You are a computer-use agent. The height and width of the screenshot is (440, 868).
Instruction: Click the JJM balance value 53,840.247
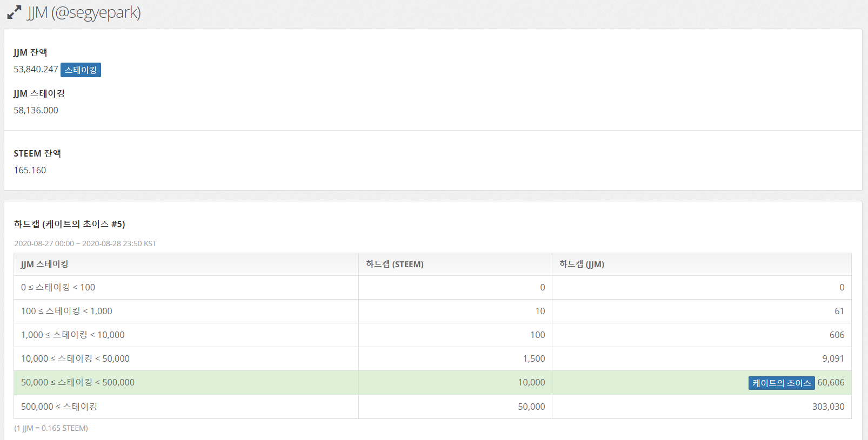[36, 69]
